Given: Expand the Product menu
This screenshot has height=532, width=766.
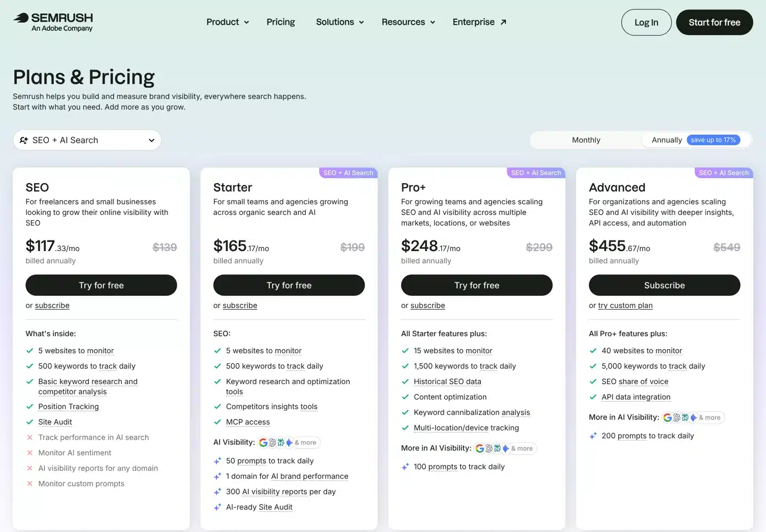Looking at the screenshot, I should click(228, 22).
